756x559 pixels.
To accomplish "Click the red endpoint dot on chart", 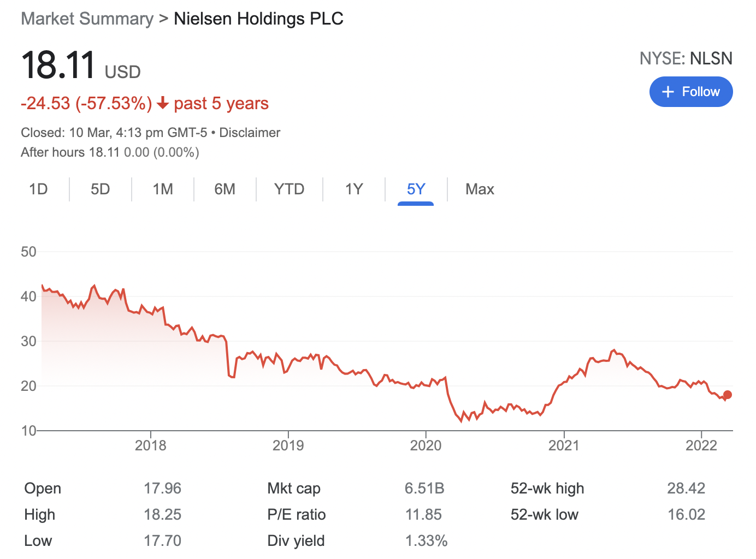I will (727, 395).
